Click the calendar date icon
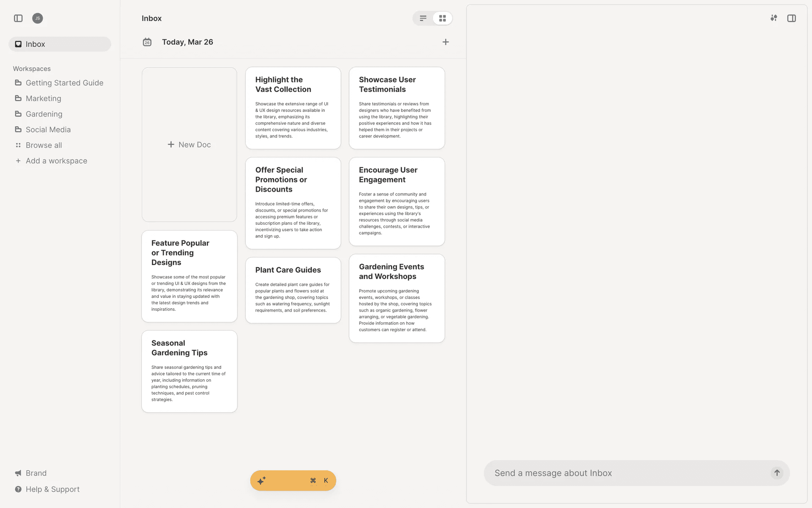 [147, 42]
